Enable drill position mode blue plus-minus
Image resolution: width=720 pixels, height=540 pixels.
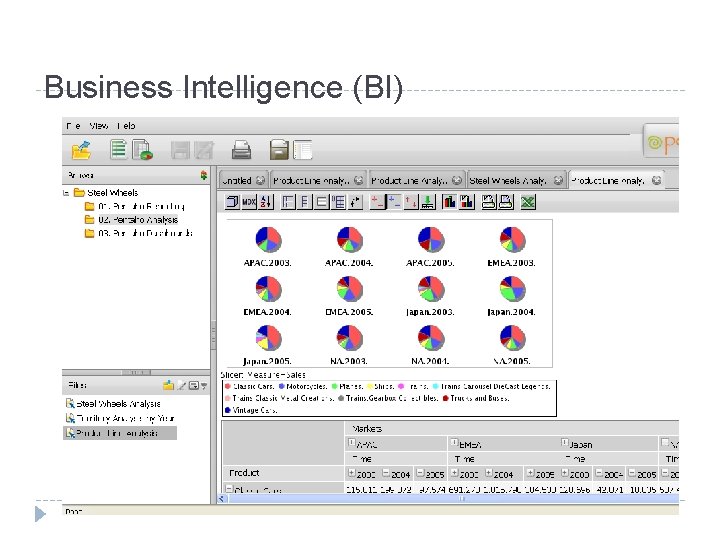[394, 202]
